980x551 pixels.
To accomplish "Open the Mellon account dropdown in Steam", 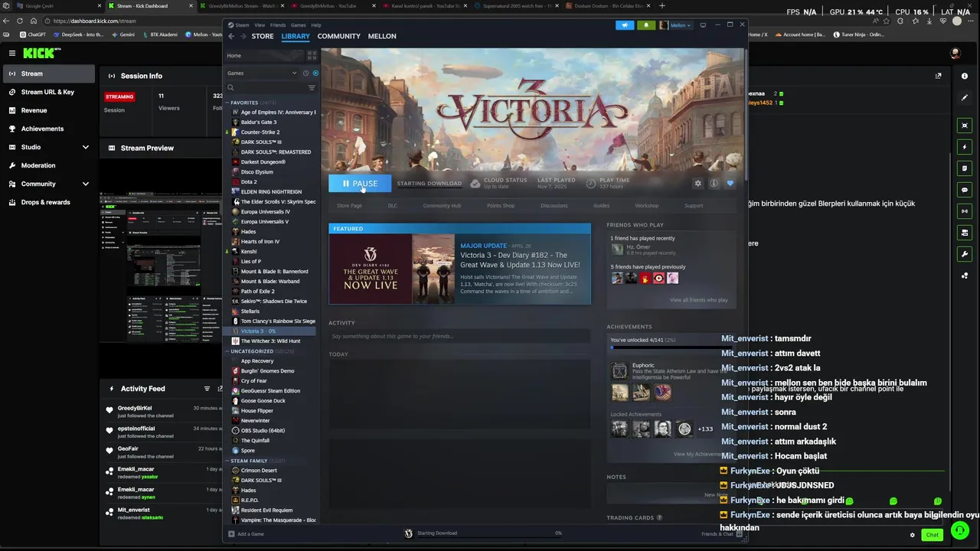I will pyautogui.click(x=675, y=25).
